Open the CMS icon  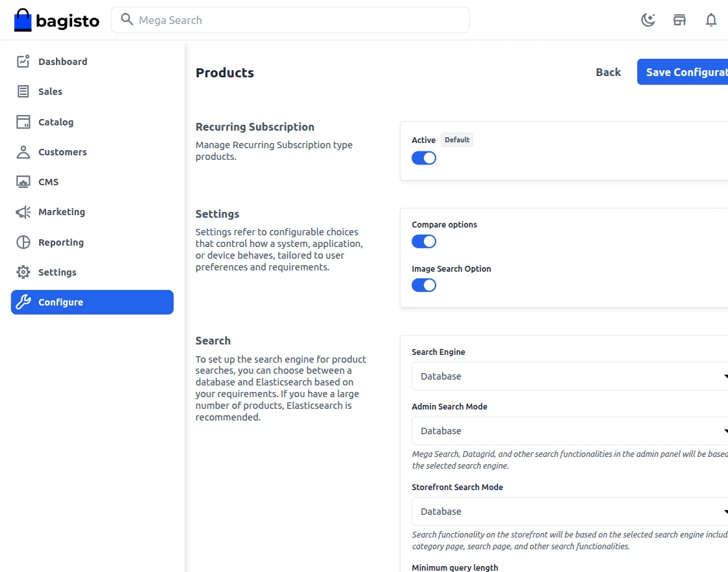coord(21,181)
